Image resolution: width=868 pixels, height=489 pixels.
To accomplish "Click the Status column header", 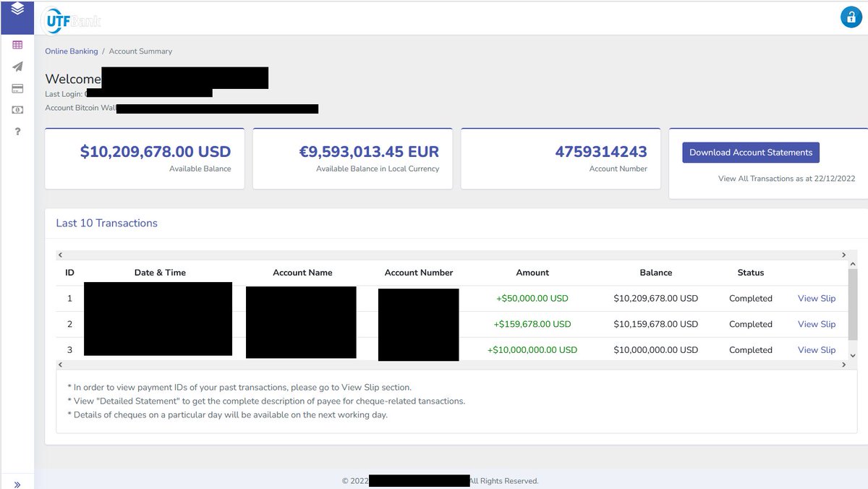I will [751, 273].
